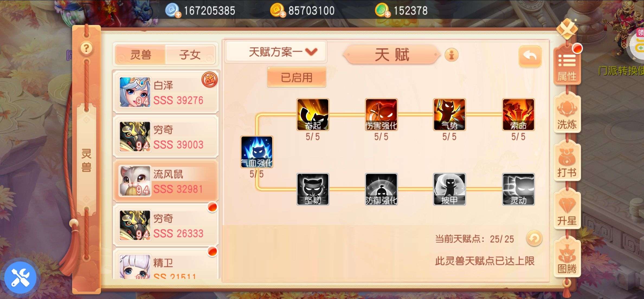This screenshot has height=299, width=644.
Task: Click the orange back arrow button
Action: click(530, 56)
